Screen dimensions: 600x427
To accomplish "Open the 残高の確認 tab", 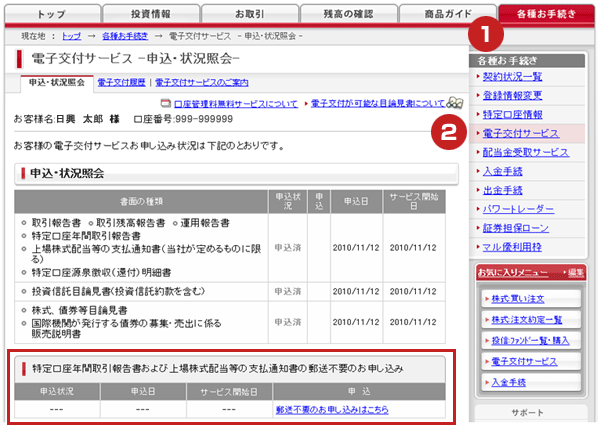I will click(x=349, y=14).
